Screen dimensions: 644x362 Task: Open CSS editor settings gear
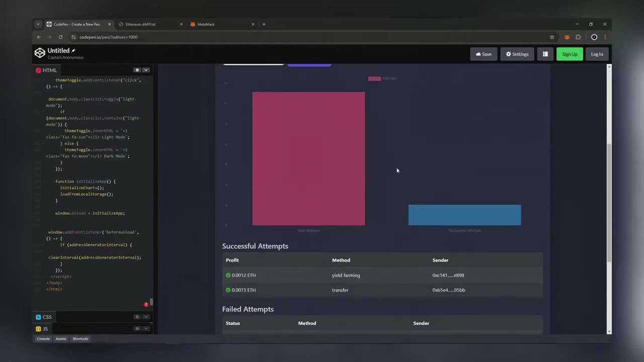point(137,317)
